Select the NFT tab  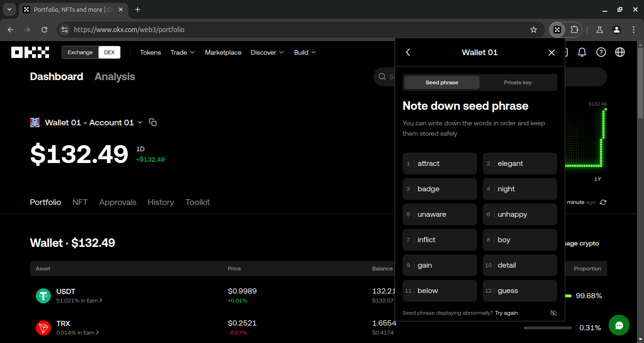click(80, 202)
